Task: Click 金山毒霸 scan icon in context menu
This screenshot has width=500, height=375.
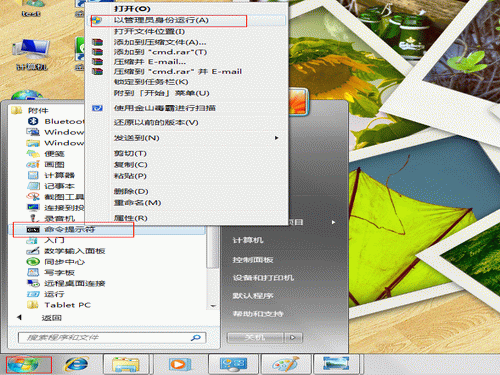Action: (x=97, y=108)
